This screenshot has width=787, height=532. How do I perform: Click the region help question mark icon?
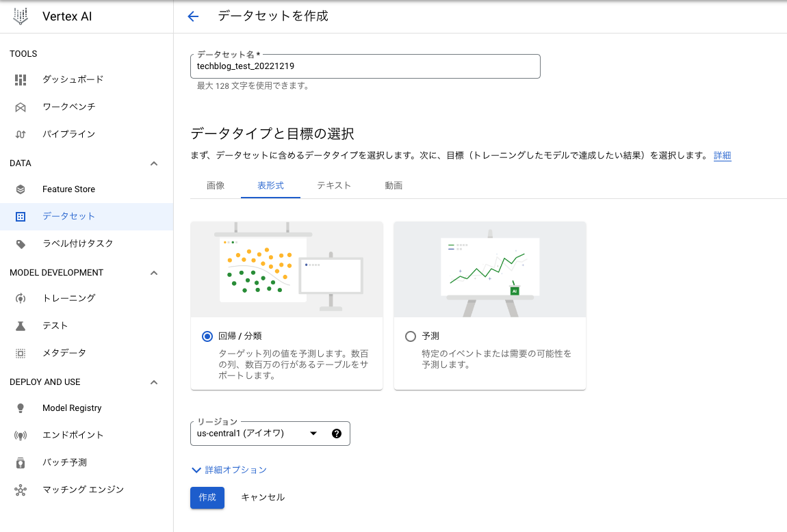[337, 434]
